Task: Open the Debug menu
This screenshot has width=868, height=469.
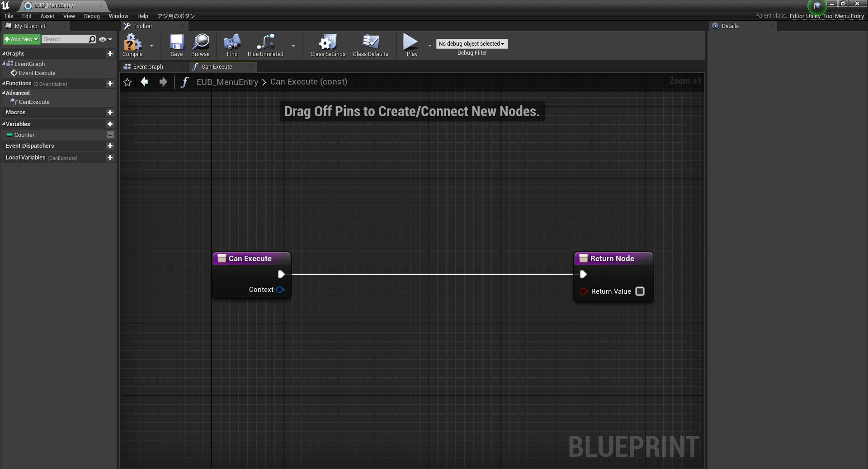Action: click(92, 16)
